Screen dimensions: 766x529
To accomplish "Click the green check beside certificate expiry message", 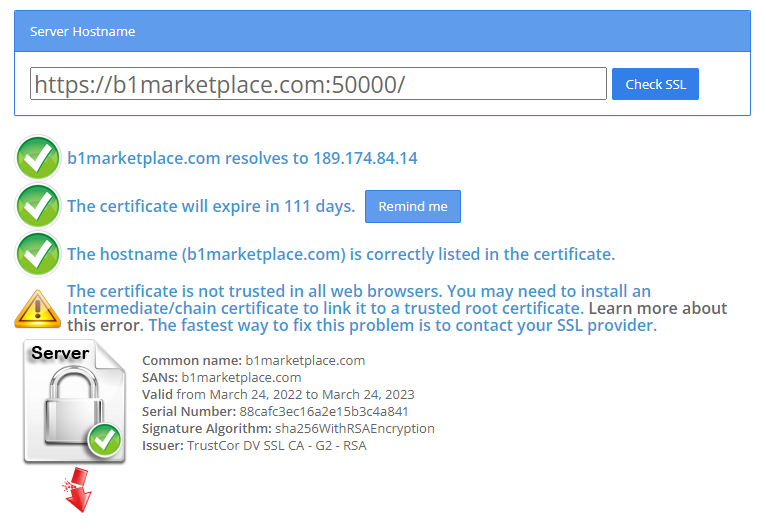I will click(x=38, y=206).
